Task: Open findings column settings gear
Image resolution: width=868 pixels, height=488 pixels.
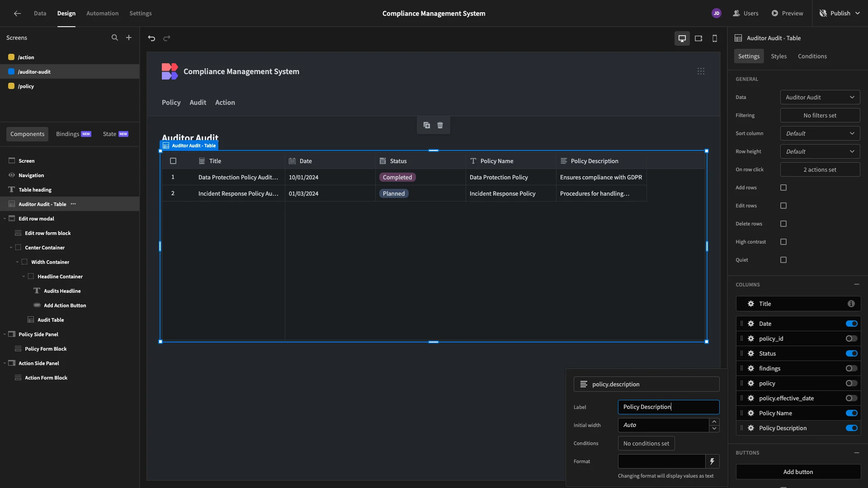Action: click(x=751, y=368)
